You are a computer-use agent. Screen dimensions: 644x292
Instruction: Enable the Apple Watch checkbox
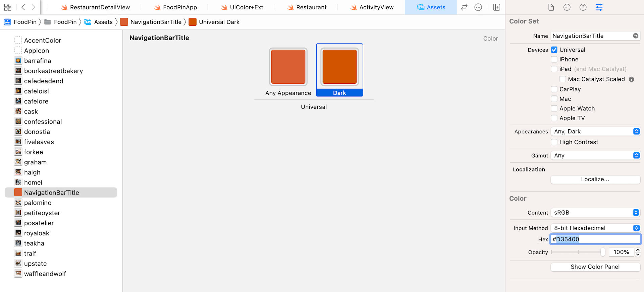tap(554, 108)
